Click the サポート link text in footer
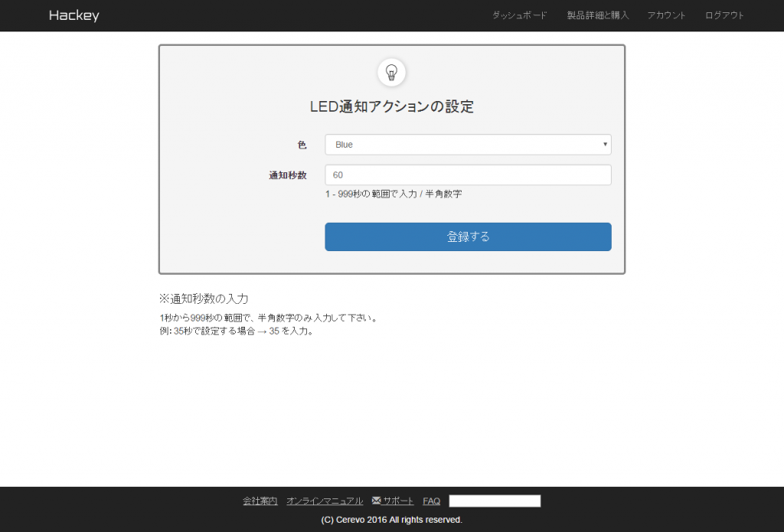The width and height of the screenshot is (784, 532). pos(398,501)
